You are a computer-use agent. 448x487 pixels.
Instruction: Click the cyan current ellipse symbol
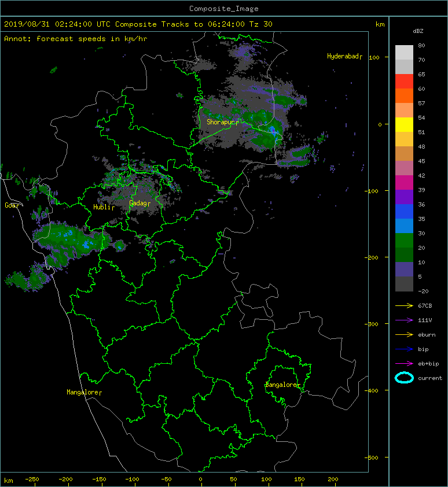click(404, 378)
